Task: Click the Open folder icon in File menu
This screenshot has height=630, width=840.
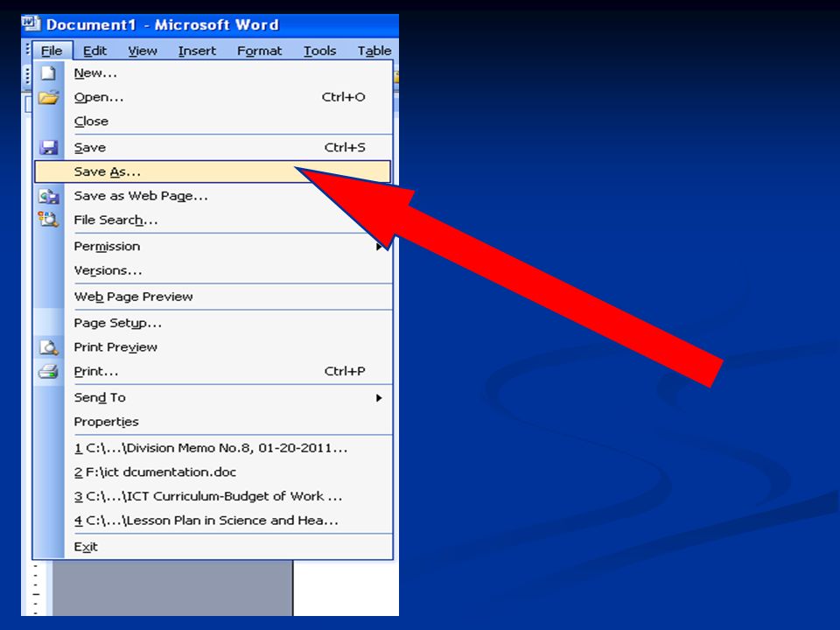Action: coord(48,97)
